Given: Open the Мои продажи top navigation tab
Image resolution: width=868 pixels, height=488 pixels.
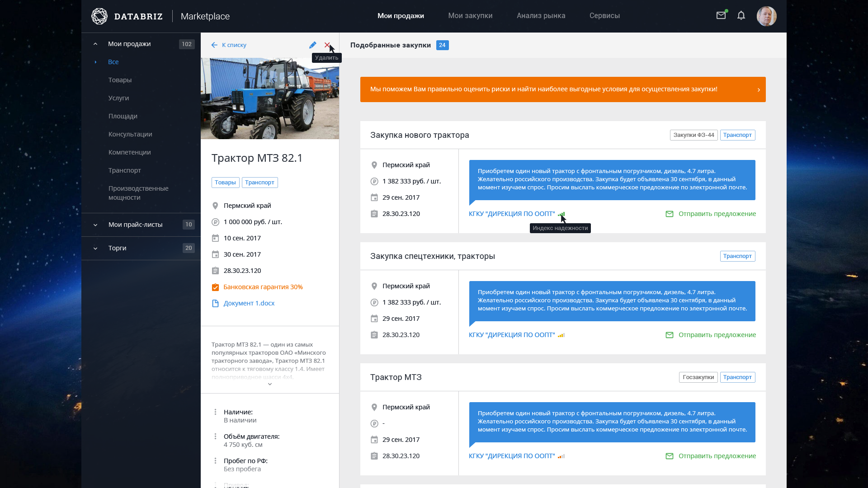Looking at the screenshot, I should tap(401, 16).
